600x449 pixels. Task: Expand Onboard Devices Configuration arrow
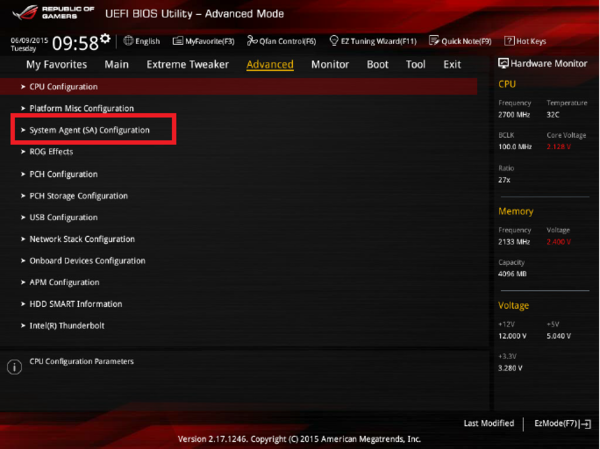click(23, 261)
